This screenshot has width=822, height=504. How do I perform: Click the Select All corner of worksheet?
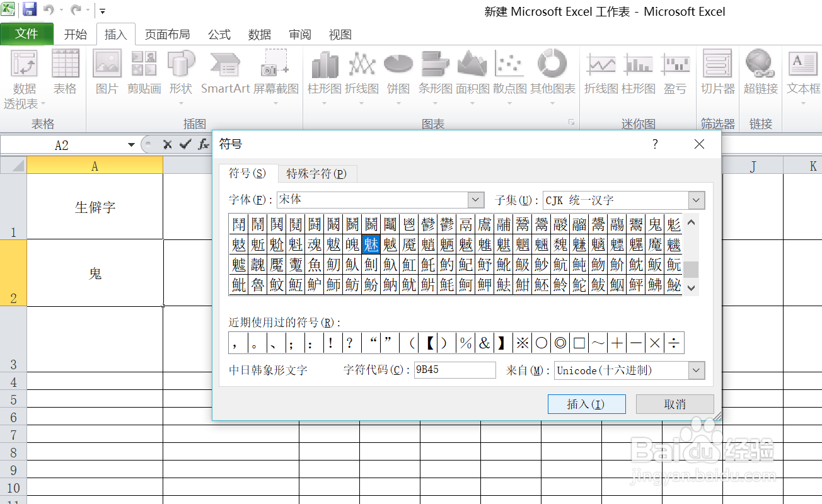13,166
